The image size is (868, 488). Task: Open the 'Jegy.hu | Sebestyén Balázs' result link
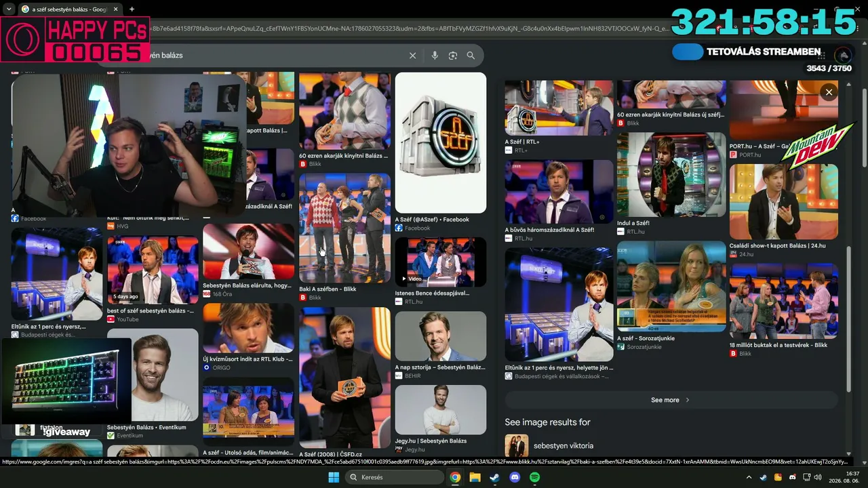[431, 441]
